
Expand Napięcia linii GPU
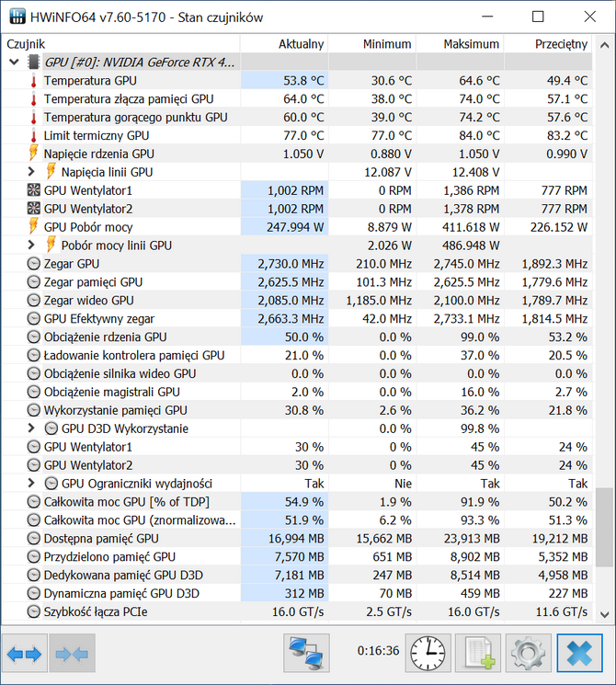[31, 172]
